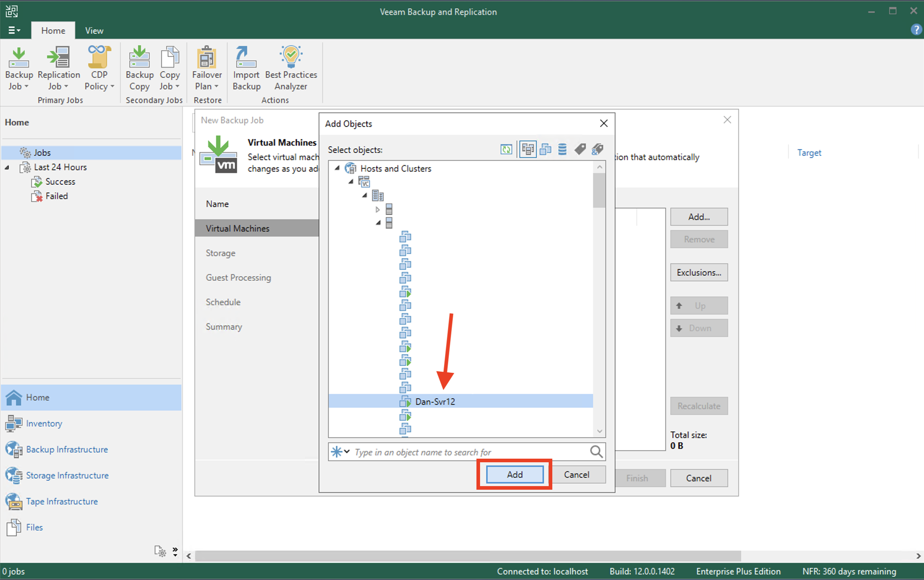Image resolution: width=924 pixels, height=580 pixels.
Task: Collapse the Last 24 Hours tree node
Action: pos(7,168)
